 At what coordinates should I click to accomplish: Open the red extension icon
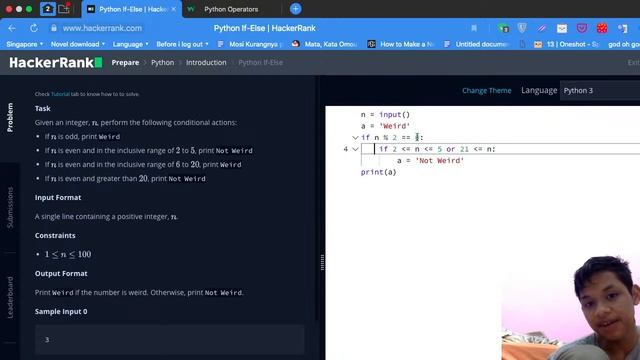click(602, 28)
